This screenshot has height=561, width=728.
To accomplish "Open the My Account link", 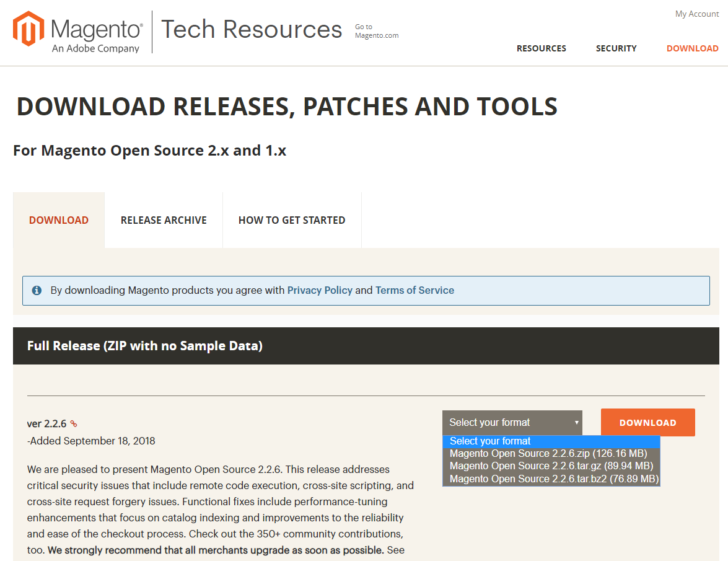I will click(697, 14).
